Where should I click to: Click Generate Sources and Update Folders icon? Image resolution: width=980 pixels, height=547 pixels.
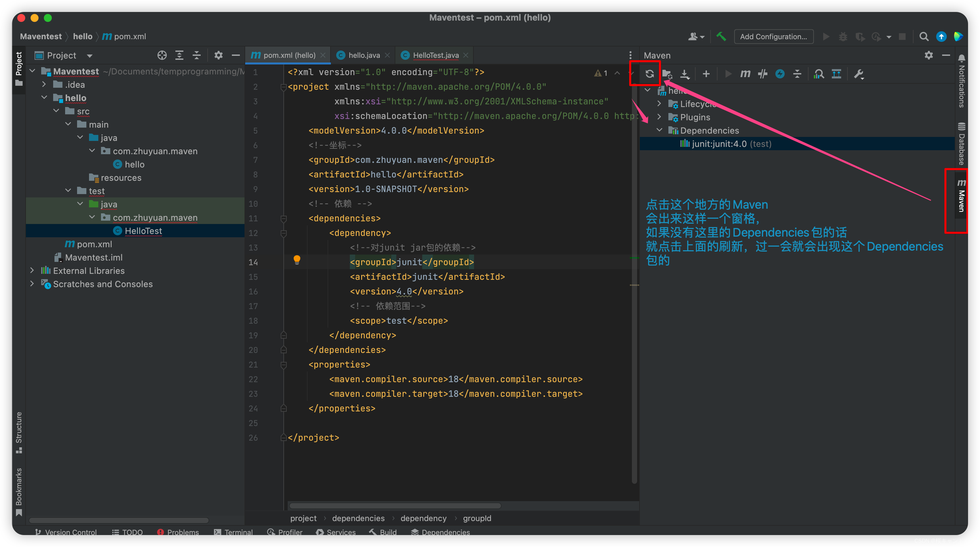[667, 74]
